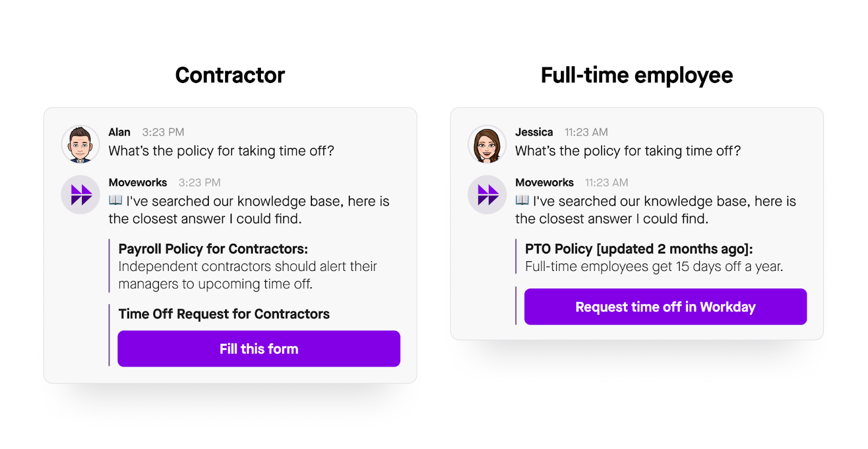
Task: Click the open book emoji in Alan's conversation
Action: point(115,201)
